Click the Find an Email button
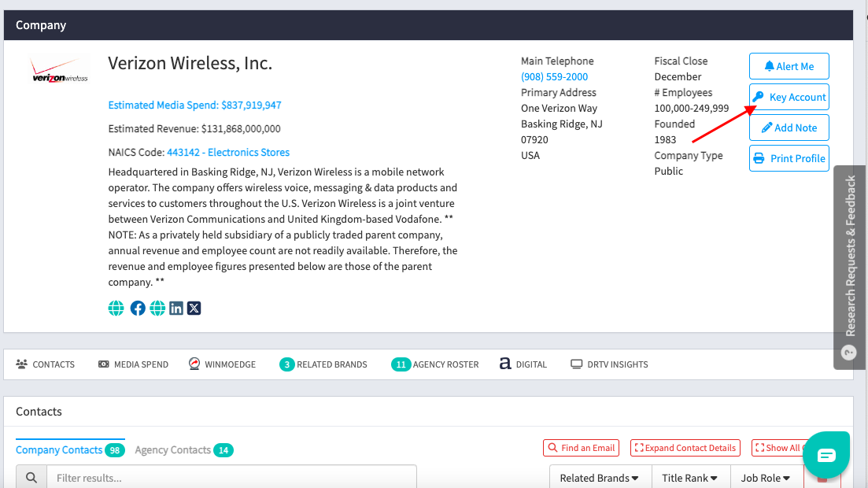The width and height of the screenshot is (868, 488). (x=582, y=448)
